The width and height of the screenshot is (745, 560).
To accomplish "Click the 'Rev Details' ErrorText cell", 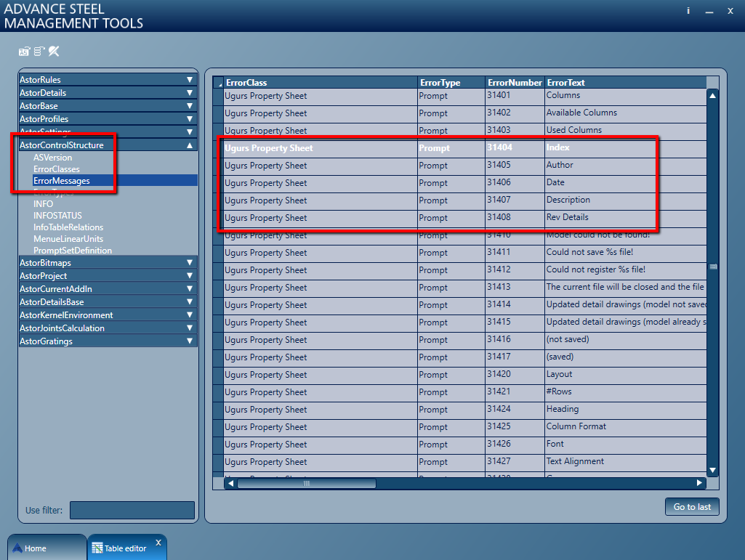I will pos(626,218).
